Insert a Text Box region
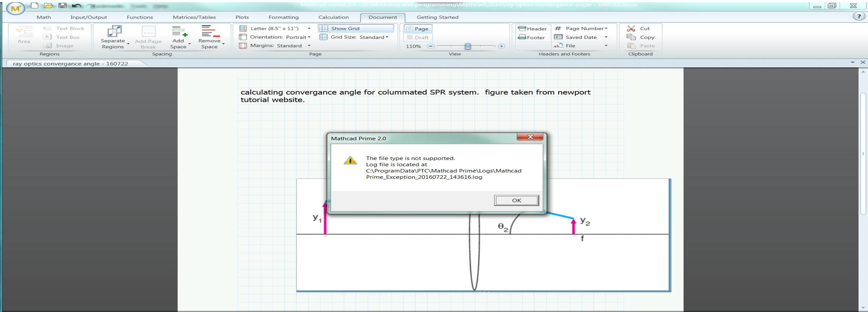Viewport: 868px width, 312px height. tap(62, 37)
